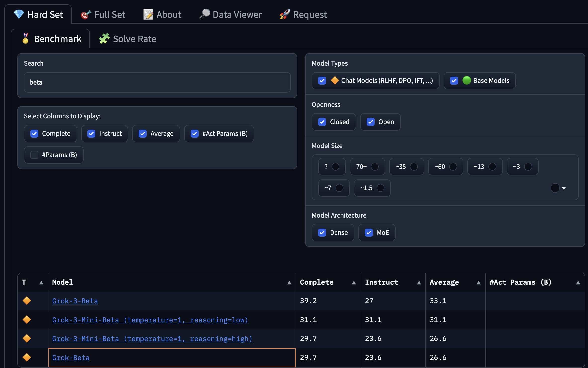Toggle the Average column checkbox
Viewport: 588px width, 368px height.
click(143, 134)
